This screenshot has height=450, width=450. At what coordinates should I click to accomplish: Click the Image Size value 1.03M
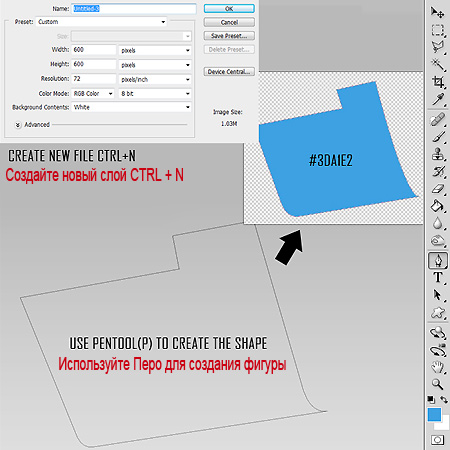(229, 124)
